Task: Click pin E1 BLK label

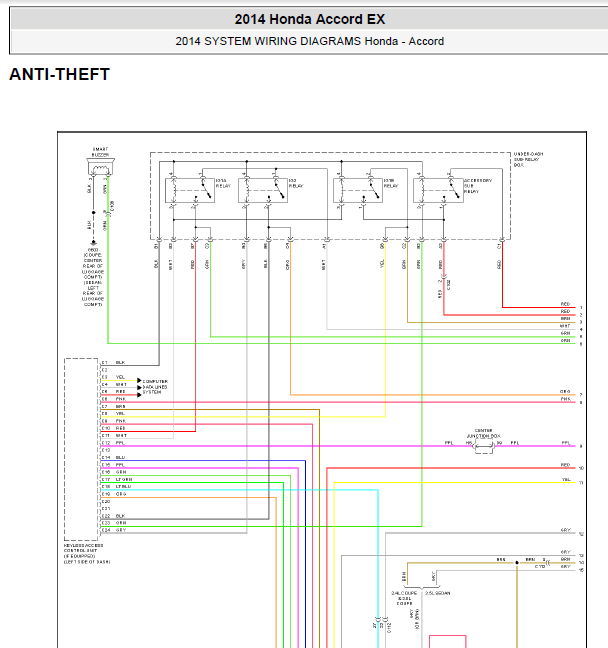Action: pyautogui.click(x=113, y=362)
